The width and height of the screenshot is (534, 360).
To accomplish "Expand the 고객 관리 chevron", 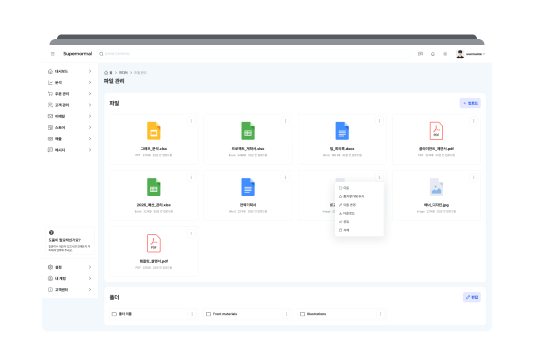I will pos(90,105).
